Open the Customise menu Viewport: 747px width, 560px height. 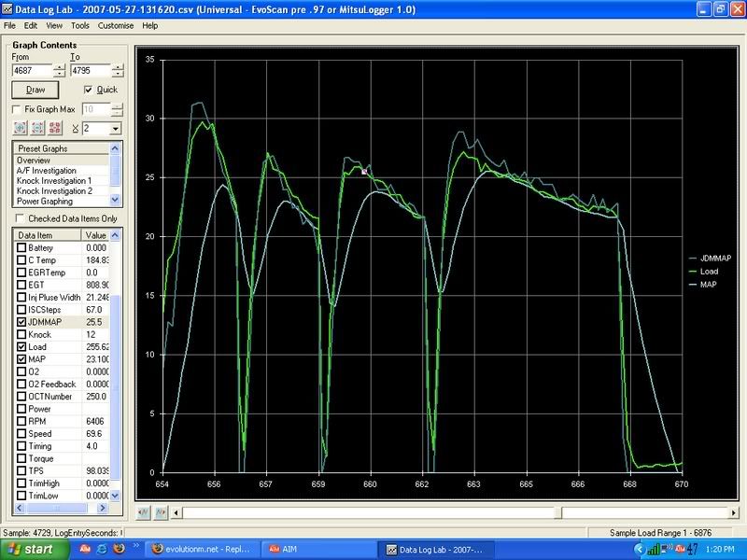click(116, 25)
